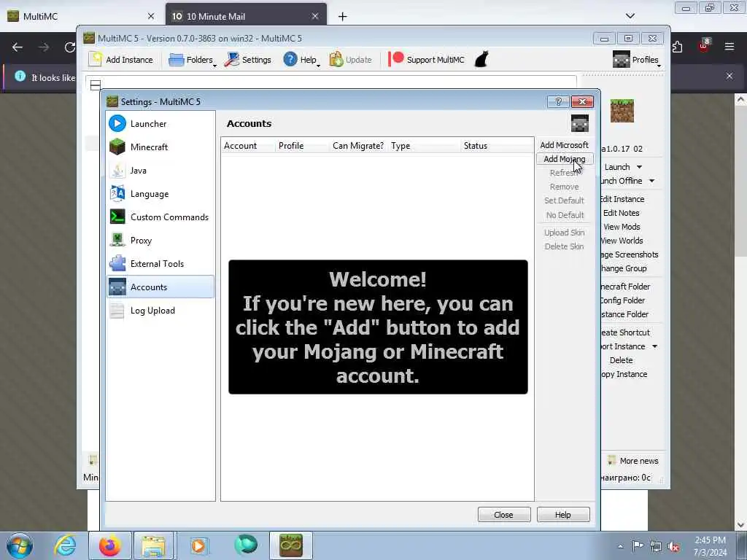This screenshot has width=747, height=560.
Task: Open the Profiles account dropdown
Action: 636,60
